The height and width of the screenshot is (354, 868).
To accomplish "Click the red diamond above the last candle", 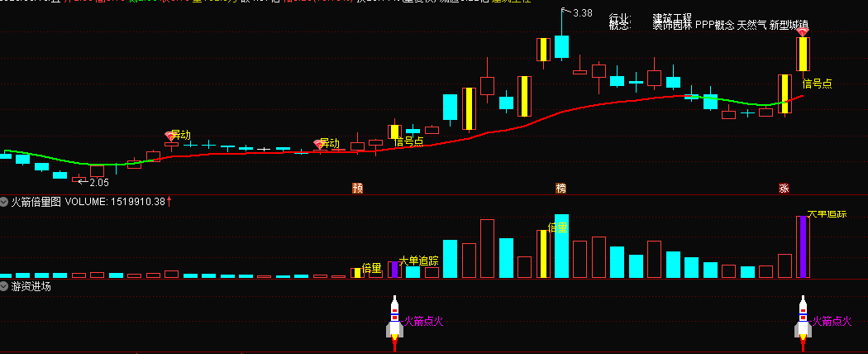I will 803,32.
